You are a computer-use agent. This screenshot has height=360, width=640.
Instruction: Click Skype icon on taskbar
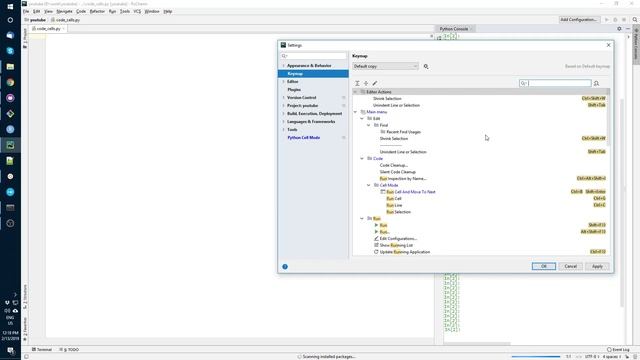click(x=10, y=51)
